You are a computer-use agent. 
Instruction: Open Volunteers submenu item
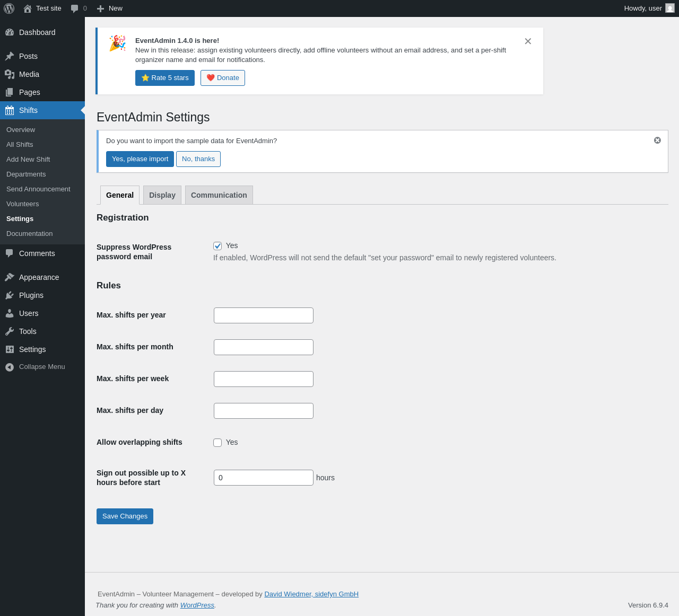click(x=23, y=204)
